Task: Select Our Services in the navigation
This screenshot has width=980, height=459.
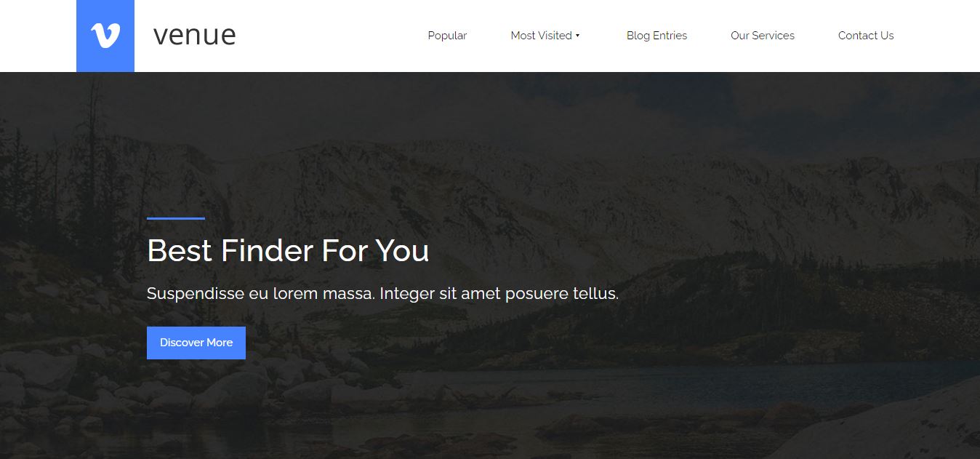Action: click(763, 36)
